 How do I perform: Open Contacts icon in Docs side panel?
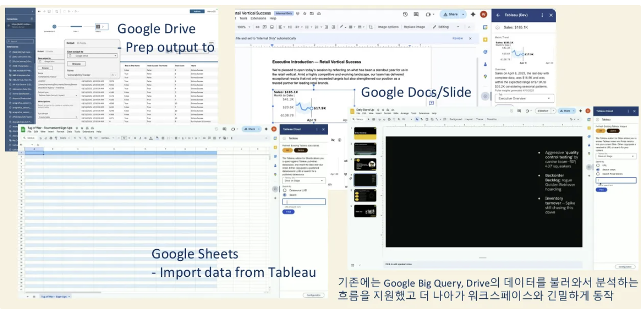point(486,64)
